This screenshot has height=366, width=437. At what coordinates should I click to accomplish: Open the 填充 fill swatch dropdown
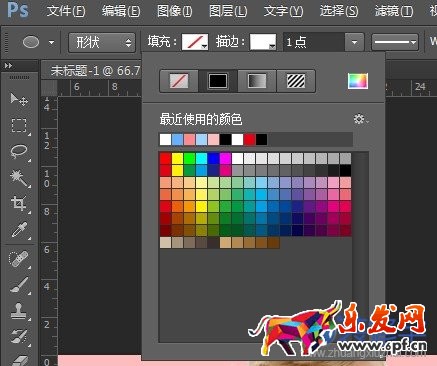(x=195, y=42)
